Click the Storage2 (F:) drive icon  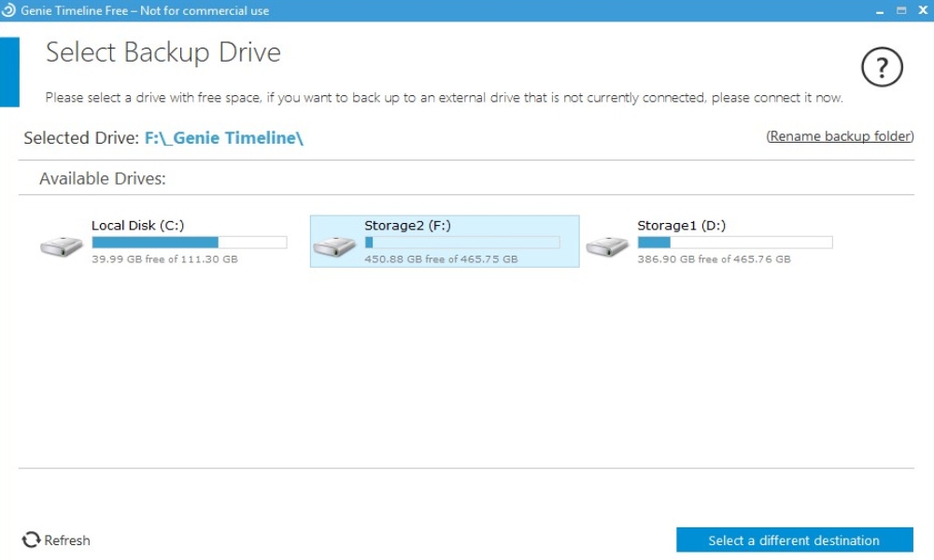(334, 246)
